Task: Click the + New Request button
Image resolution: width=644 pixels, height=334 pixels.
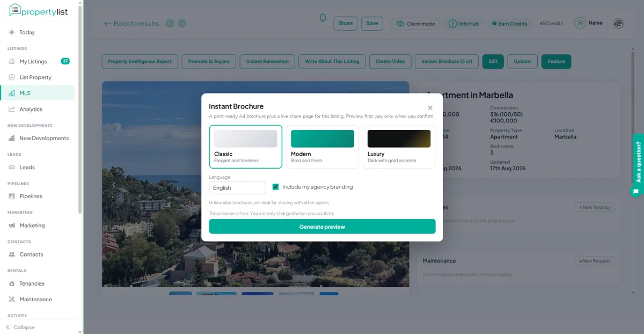Action: coord(595,260)
